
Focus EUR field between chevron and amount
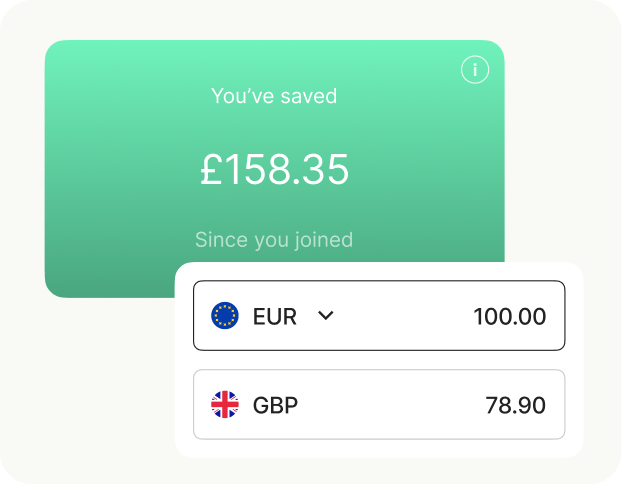[400, 316]
